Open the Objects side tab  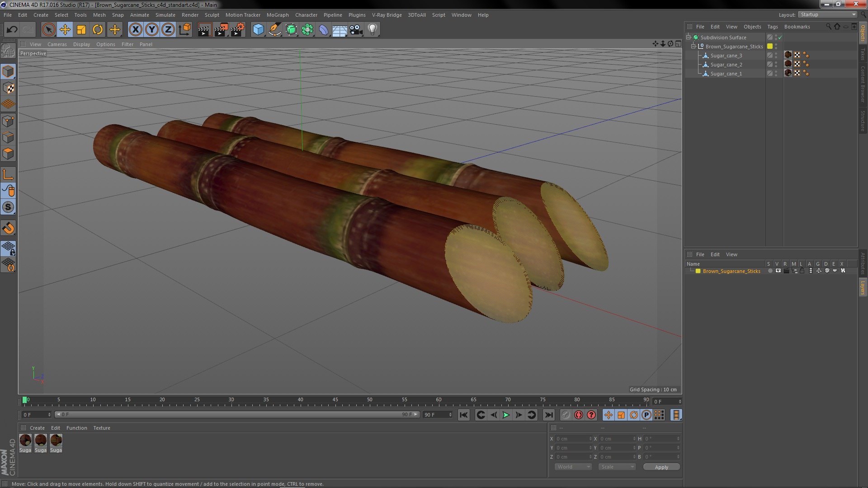coord(863,33)
